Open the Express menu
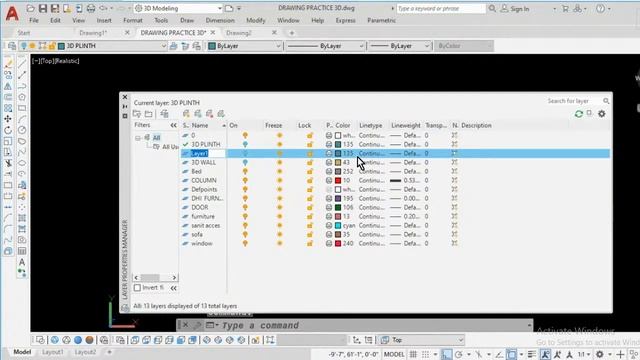Image resolution: width=640 pixels, height=360 pixels. 345,20
